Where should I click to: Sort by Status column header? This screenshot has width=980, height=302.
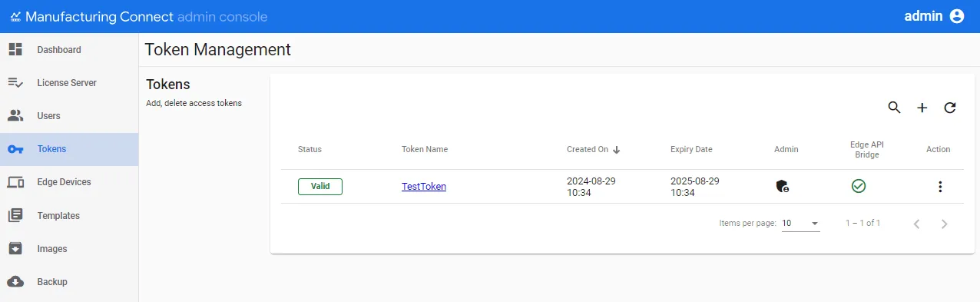[310, 150]
